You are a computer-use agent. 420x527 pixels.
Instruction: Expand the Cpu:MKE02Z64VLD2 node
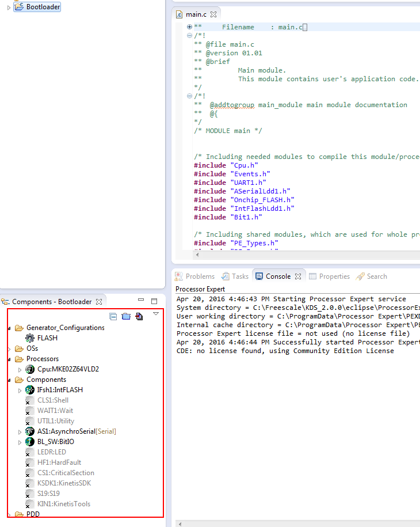coord(20,370)
